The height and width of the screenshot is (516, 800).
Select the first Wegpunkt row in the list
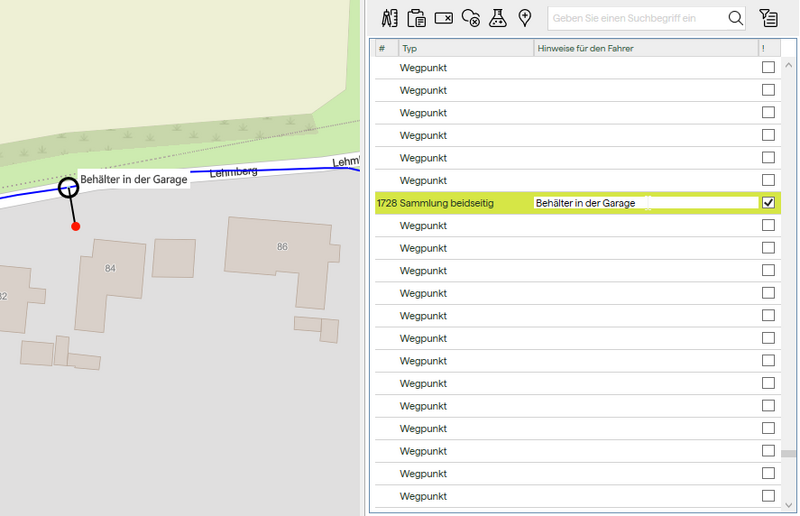(x=578, y=67)
